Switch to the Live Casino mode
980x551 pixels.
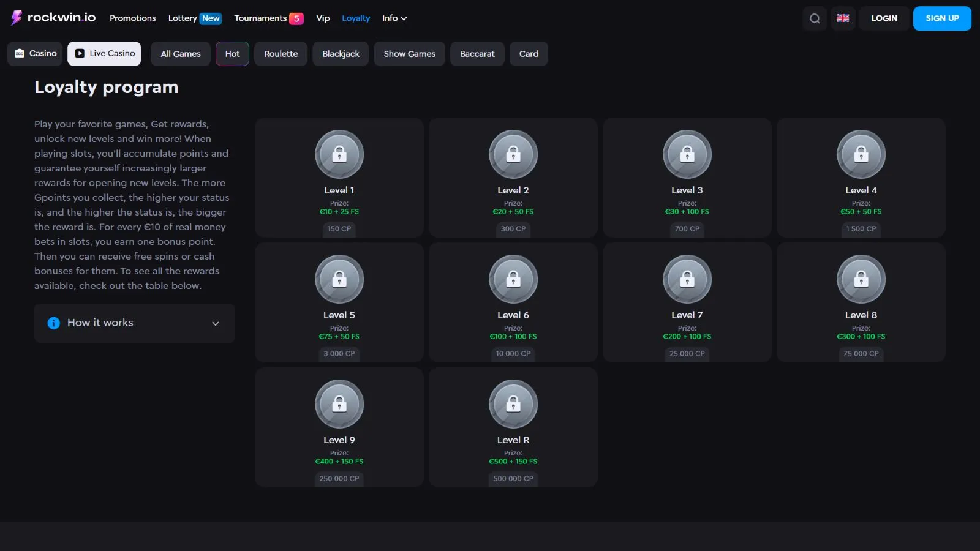[x=104, y=54]
